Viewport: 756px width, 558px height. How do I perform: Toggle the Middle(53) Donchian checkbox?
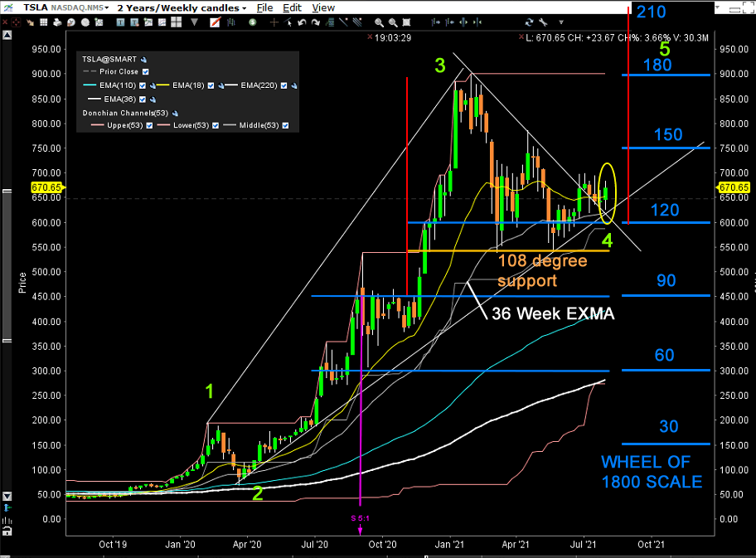coord(285,125)
